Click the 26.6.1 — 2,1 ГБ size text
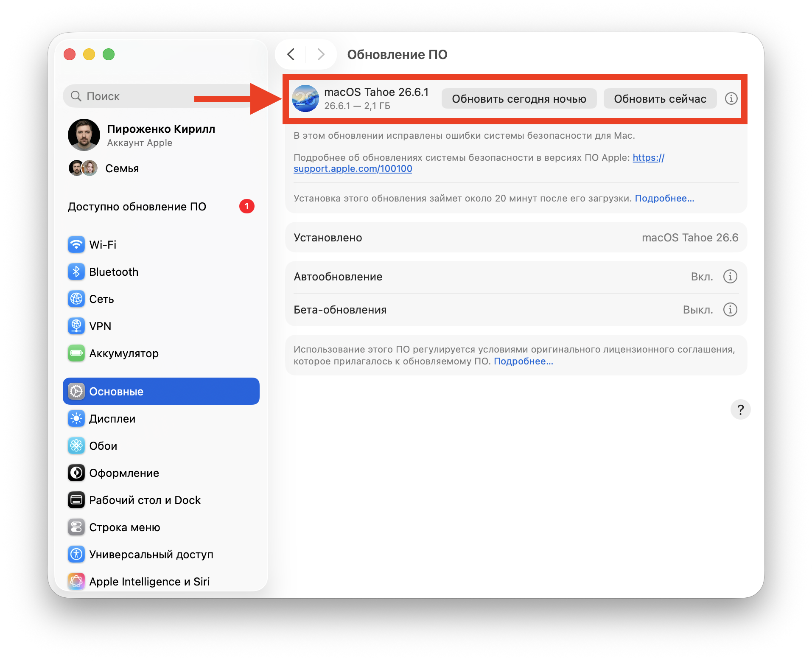 (x=357, y=106)
